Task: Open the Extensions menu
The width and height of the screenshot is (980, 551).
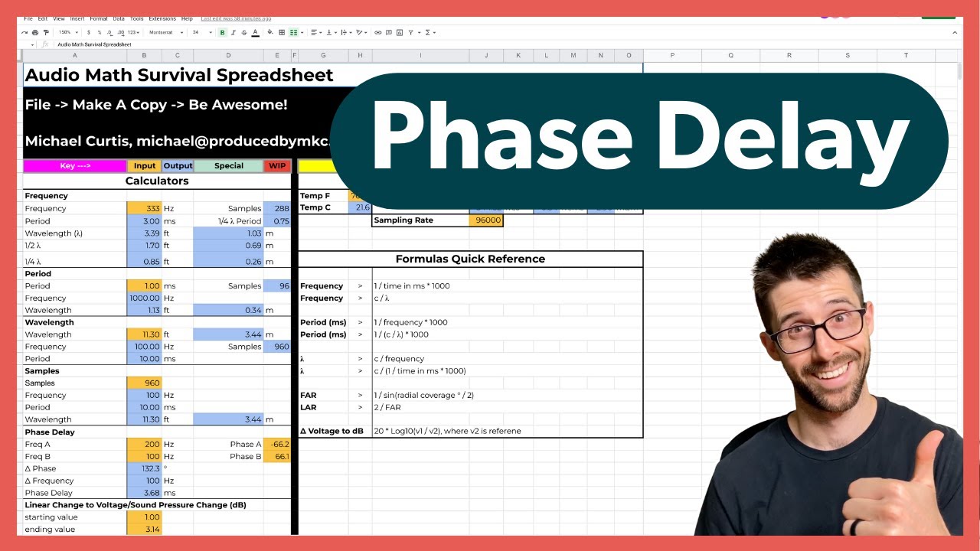Action: pyautogui.click(x=162, y=18)
